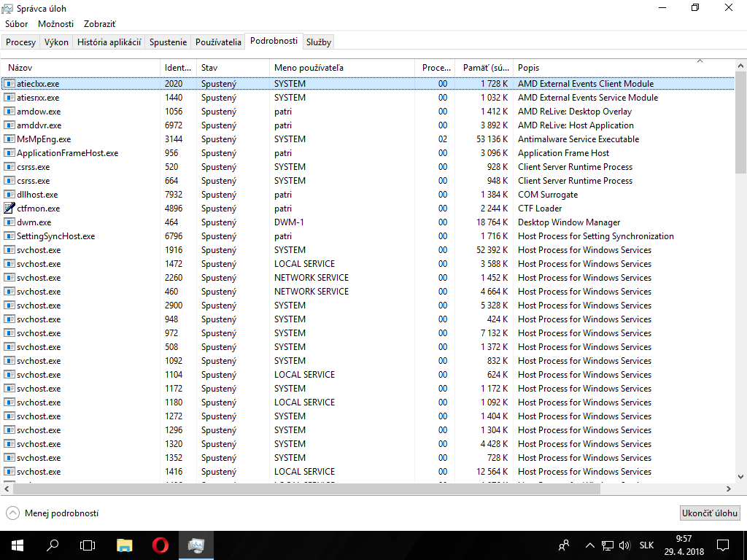This screenshot has width=747, height=560.
Task: Click the horizontal scrollbar right arrow
Action: pyautogui.click(x=729, y=489)
